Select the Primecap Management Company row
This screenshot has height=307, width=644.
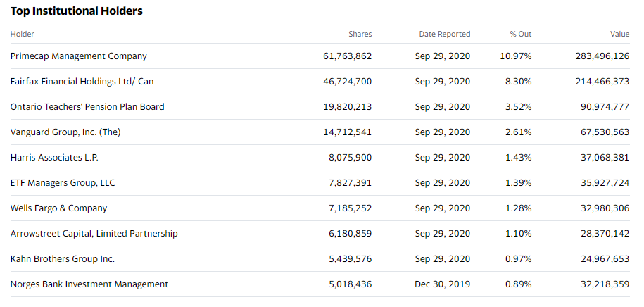click(320, 56)
